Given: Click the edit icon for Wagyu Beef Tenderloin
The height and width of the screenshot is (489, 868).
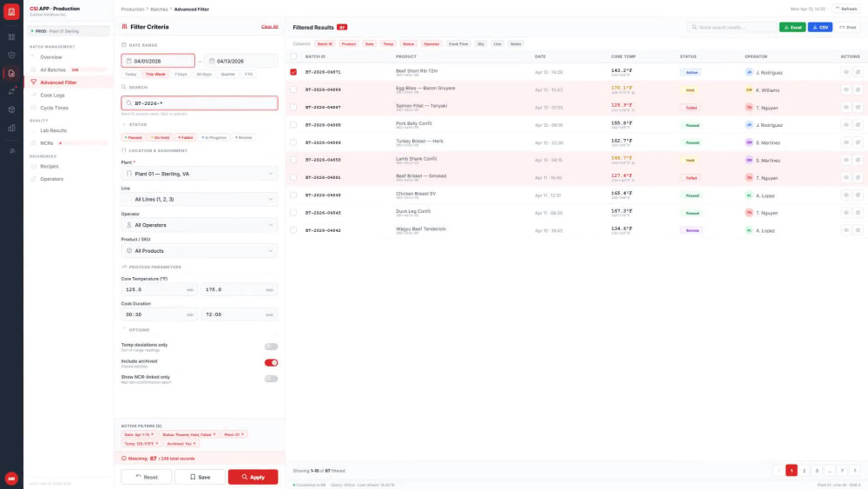Looking at the screenshot, I should pos(858,230).
